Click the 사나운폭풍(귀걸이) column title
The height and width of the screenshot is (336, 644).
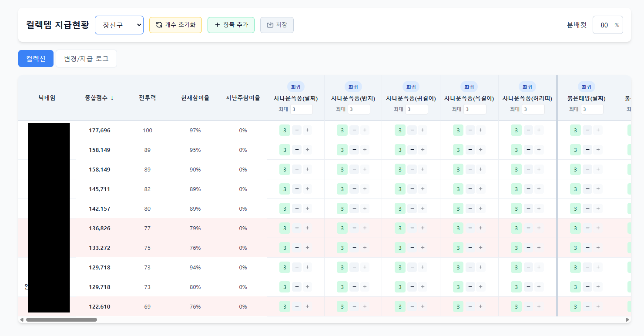click(x=411, y=98)
